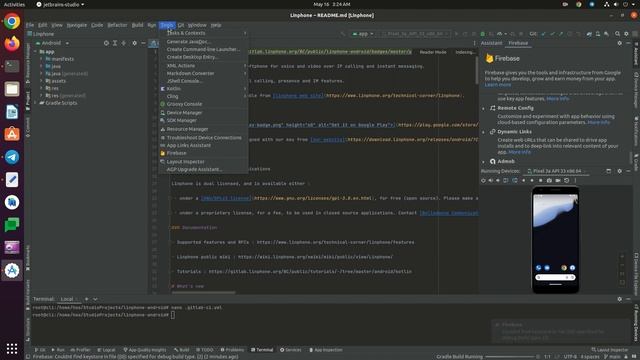Open the Refactor menu

[117, 25]
